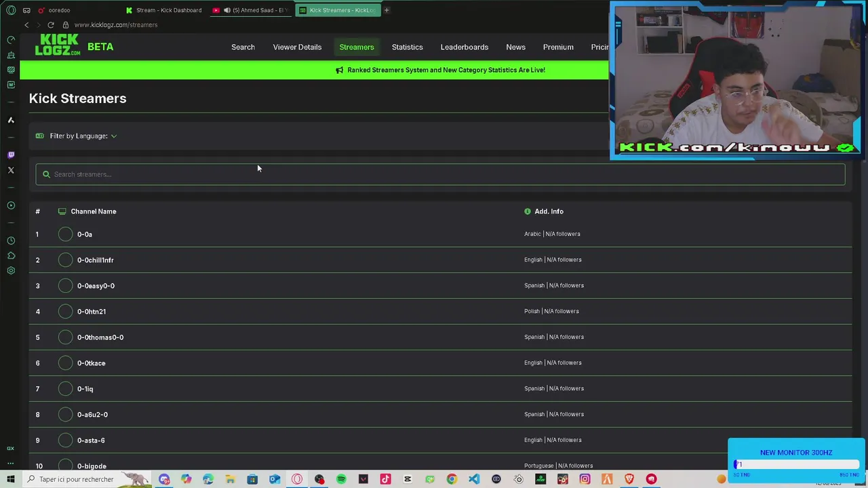Launch Spotify from the taskbar
This screenshot has height=488, width=868.
[341, 479]
